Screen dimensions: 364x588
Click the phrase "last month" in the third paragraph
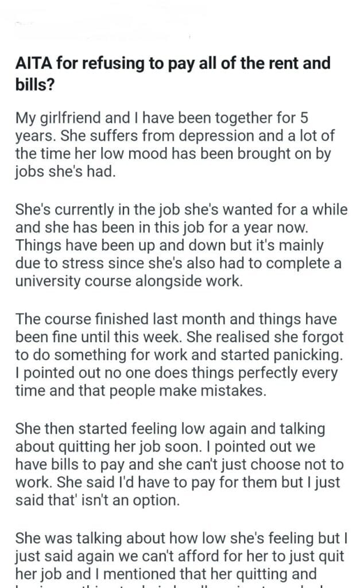[187, 318]
